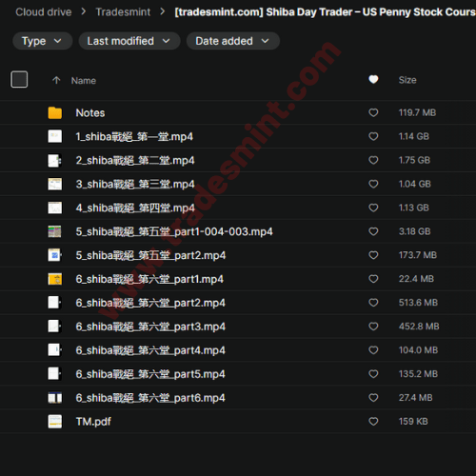The image size is (476, 476).
Task: Click the 513.6 MB size value
Action: (418, 303)
